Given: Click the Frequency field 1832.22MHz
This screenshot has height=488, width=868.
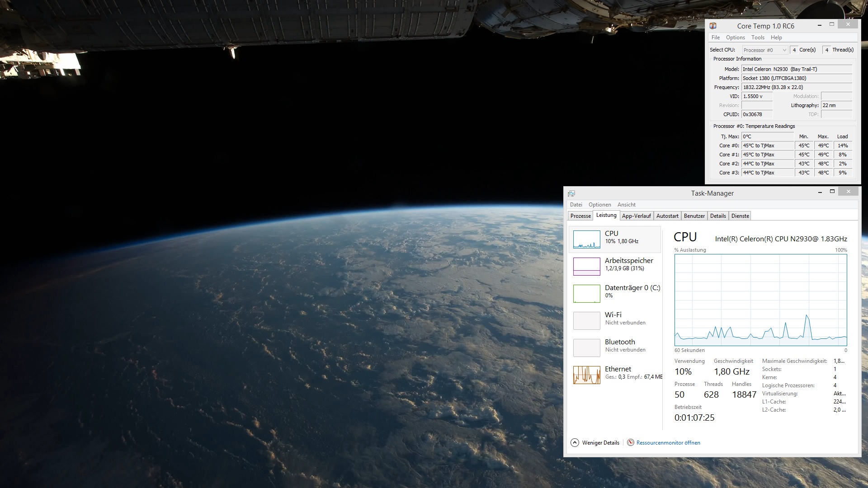Looking at the screenshot, I should tap(797, 87).
